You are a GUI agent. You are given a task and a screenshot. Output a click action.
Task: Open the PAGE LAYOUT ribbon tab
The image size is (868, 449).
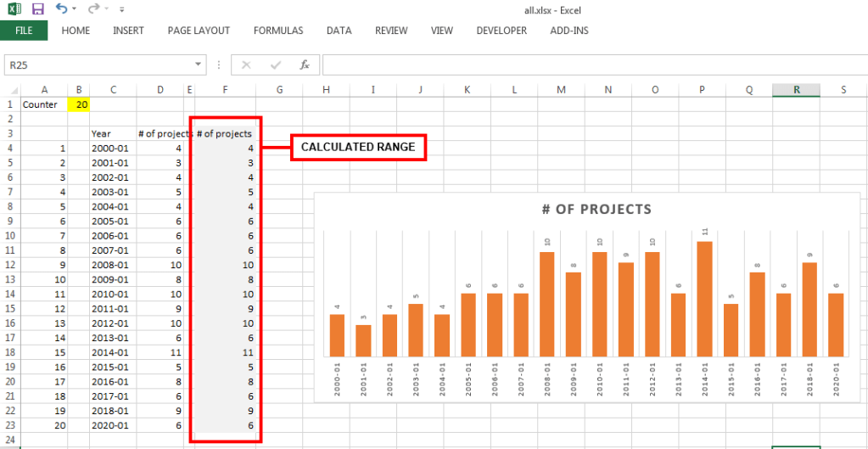pyautogui.click(x=199, y=31)
